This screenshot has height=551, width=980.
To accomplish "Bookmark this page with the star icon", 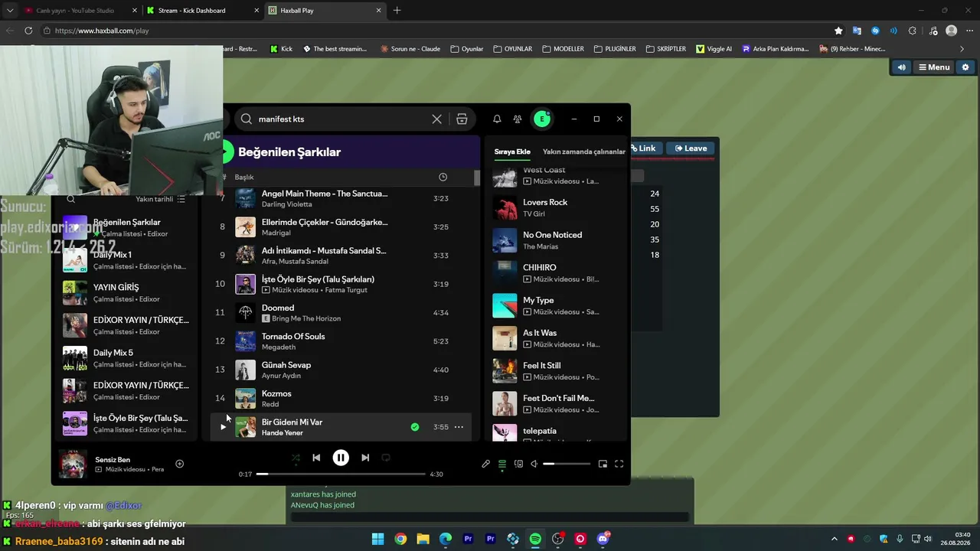I will tap(838, 31).
